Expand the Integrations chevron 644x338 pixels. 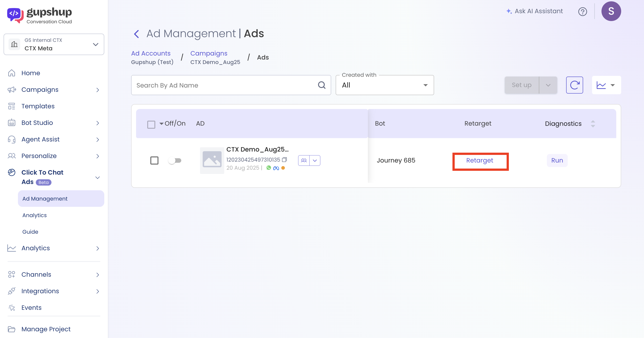[98, 291]
